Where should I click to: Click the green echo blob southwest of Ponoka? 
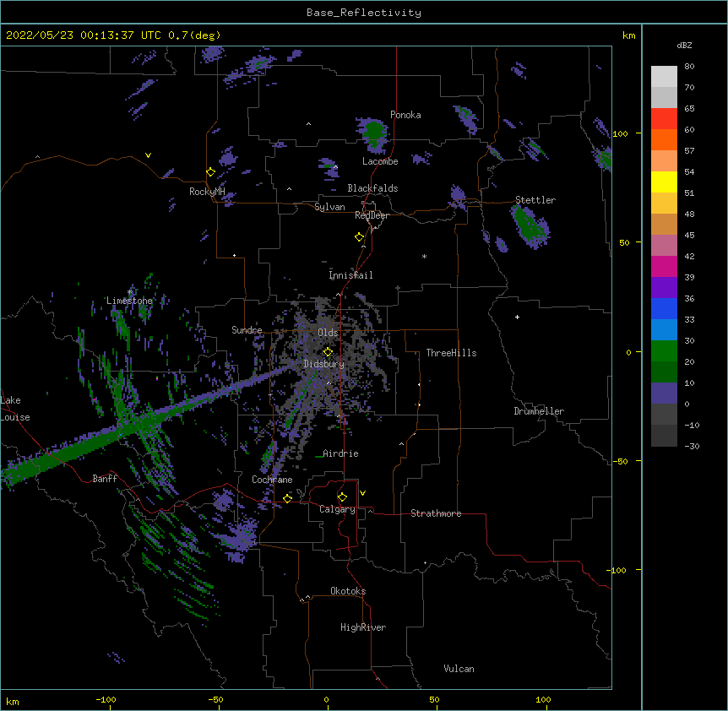pyautogui.click(x=373, y=133)
